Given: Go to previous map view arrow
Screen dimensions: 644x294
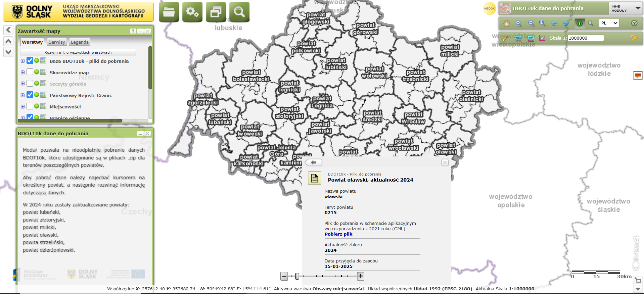Looking at the screenshot, I should pyautogui.click(x=554, y=23).
